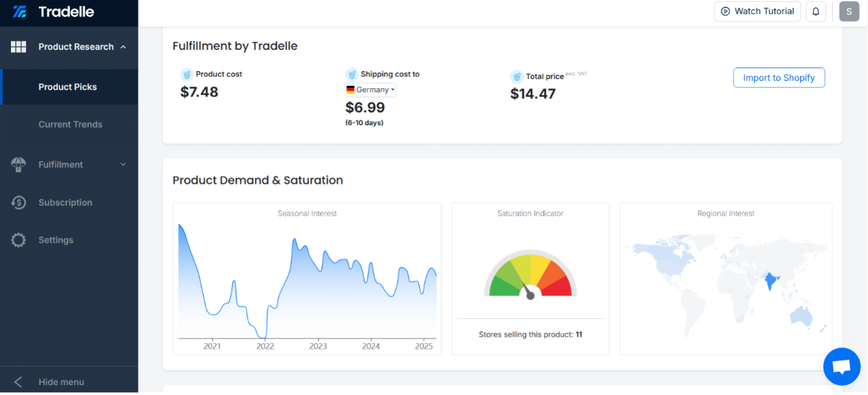Click the Hide menu arrow
868x395 pixels.
[18, 382]
